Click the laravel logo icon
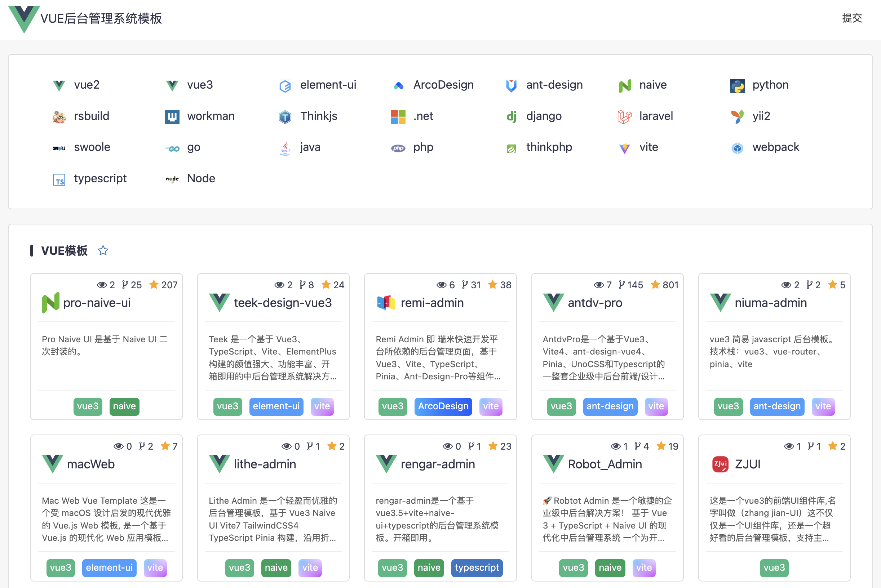Image resolution: width=881 pixels, height=588 pixels. pos(624,117)
